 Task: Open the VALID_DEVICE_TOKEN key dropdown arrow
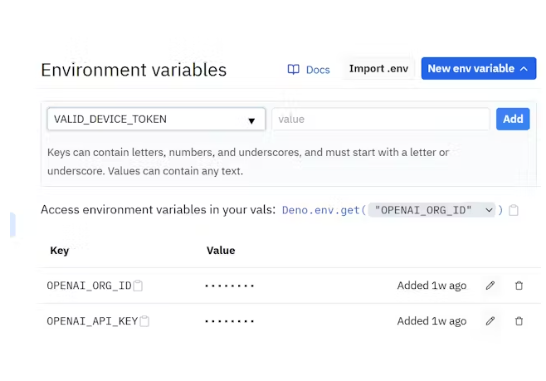point(251,121)
